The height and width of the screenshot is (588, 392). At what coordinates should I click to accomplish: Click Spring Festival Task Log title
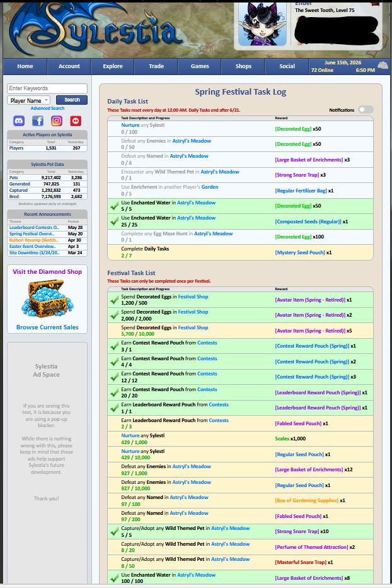240,92
